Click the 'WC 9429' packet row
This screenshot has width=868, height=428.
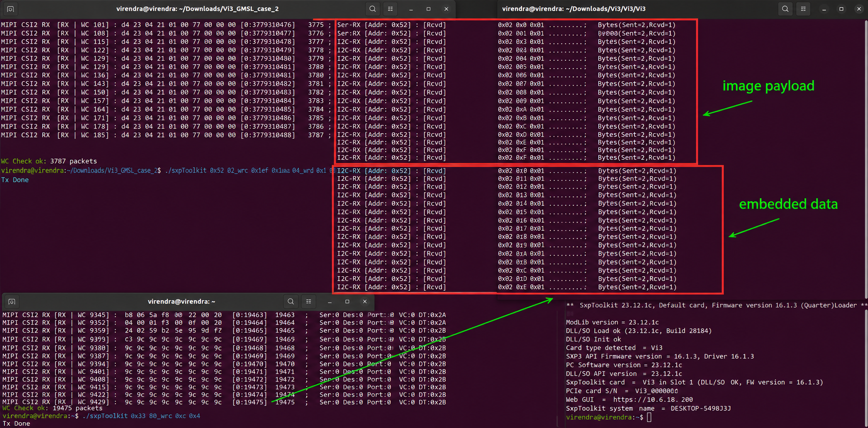click(224, 402)
